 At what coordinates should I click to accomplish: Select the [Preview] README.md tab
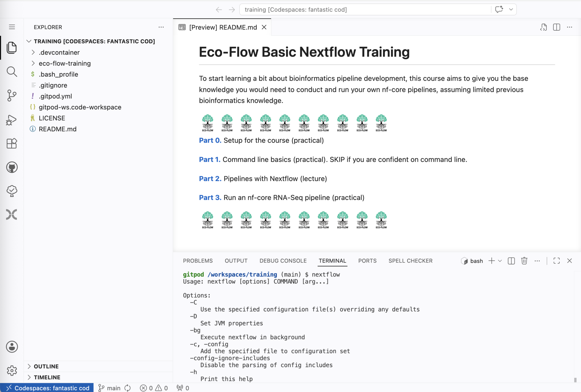point(222,27)
